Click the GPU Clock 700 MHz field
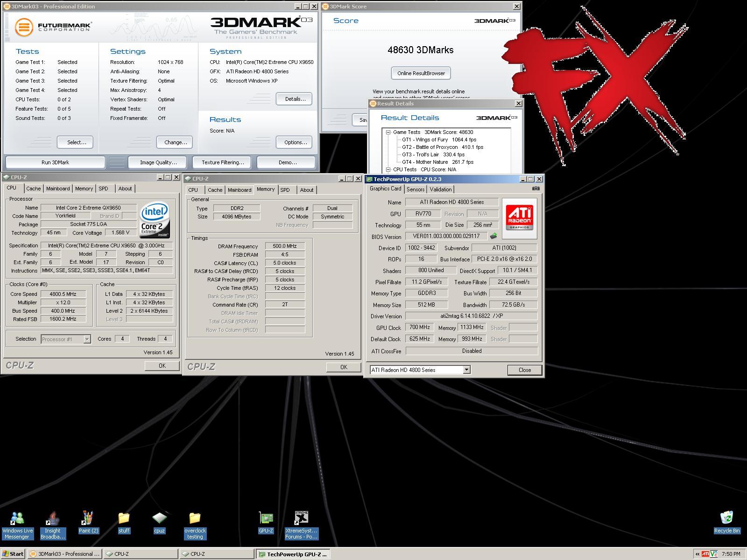 point(419,328)
